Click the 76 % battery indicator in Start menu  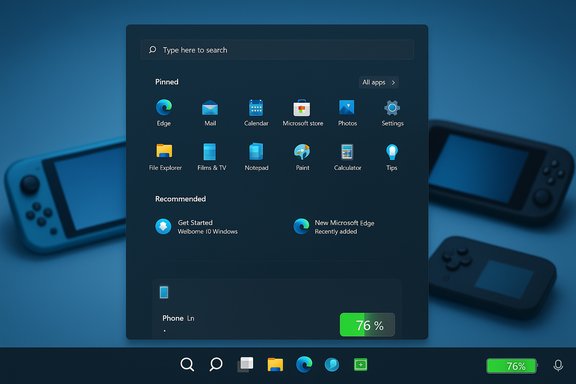[x=367, y=325]
